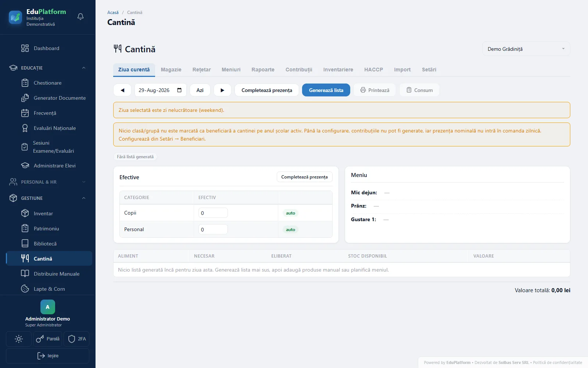
Task: Click the Personal efectiv input field
Action: point(213,229)
